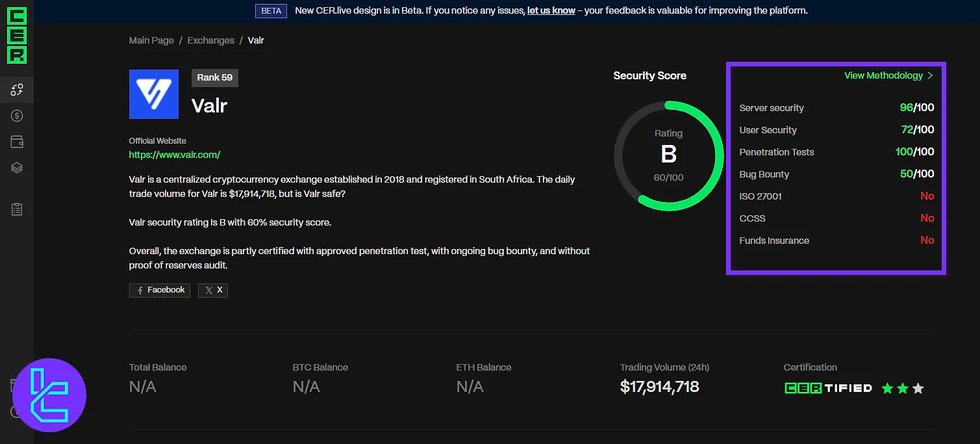Click the 50/100 bug bounty score
This screenshot has height=444, width=980.
tap(917, 174)
